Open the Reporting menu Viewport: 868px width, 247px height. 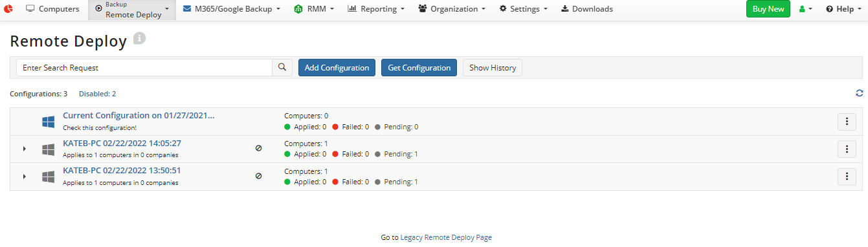[x=376, y=9]
